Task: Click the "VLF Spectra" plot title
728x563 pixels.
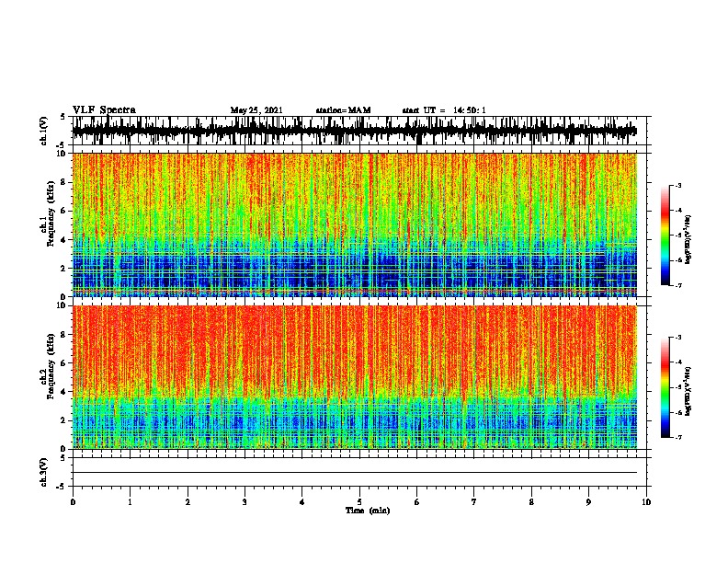Action: [x=104, y=110]
